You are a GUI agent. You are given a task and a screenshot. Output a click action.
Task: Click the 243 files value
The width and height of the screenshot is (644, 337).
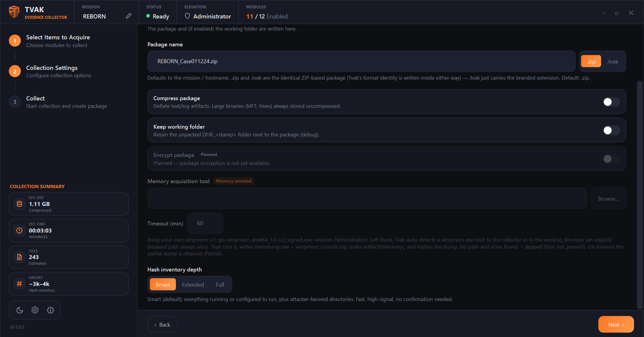(34, 257)
